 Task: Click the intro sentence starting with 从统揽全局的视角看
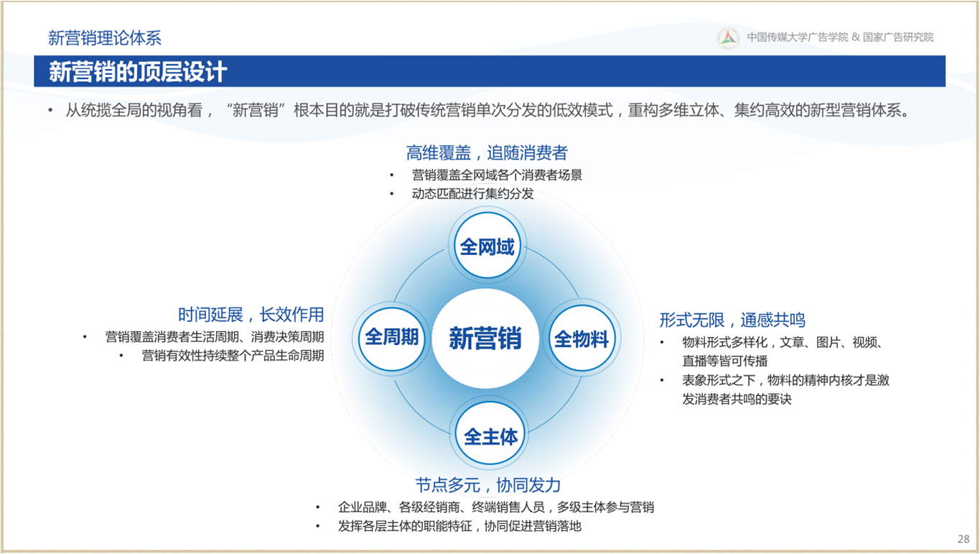488,111
